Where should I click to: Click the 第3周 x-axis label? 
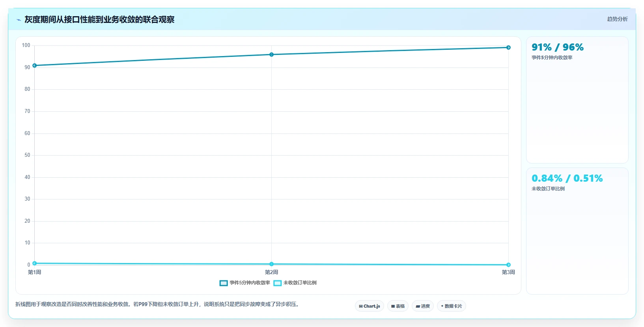[x=508, y=272]
